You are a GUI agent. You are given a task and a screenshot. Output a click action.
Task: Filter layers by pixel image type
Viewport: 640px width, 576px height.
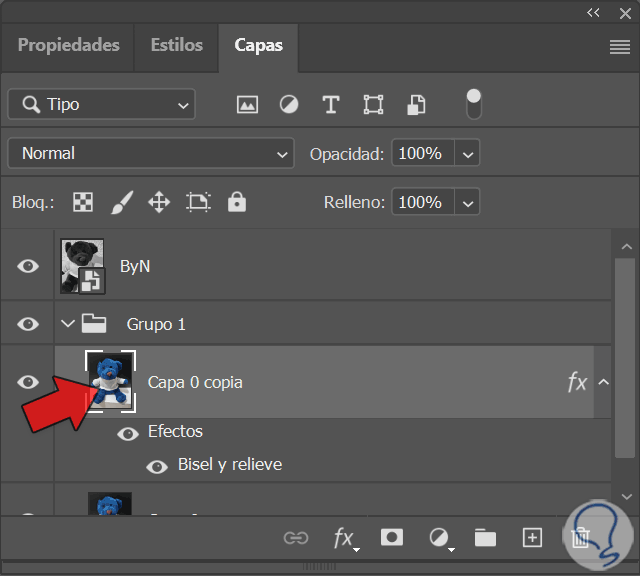pyautogui.click(x=247, y=105)
